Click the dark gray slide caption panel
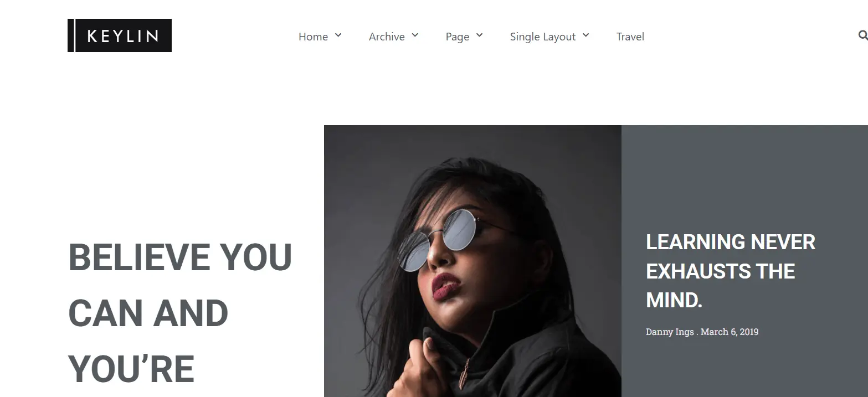 click(744, 261)
